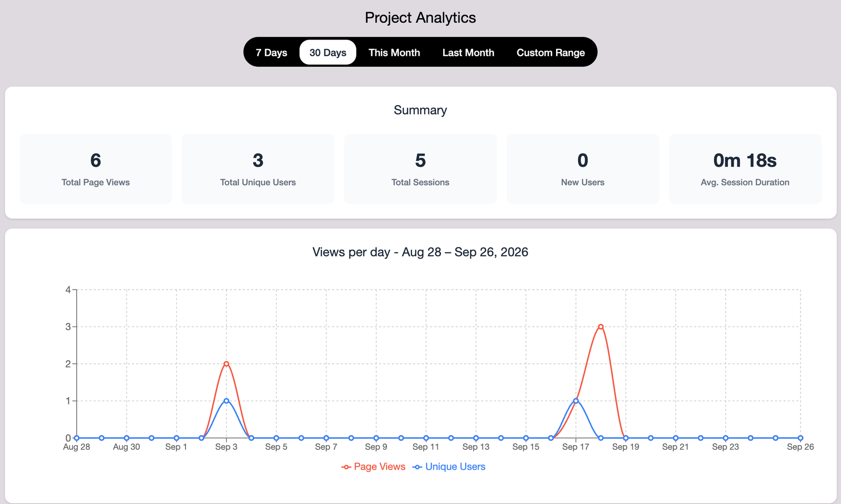Switch to Last Month range
841x504 pixels.
pyautogui.click(x=468, y=53)
